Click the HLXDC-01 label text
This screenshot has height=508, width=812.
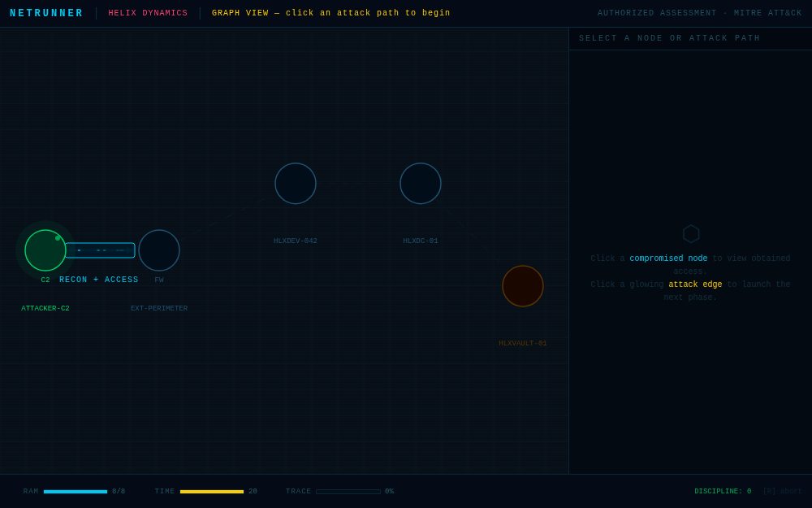point(421,241)
